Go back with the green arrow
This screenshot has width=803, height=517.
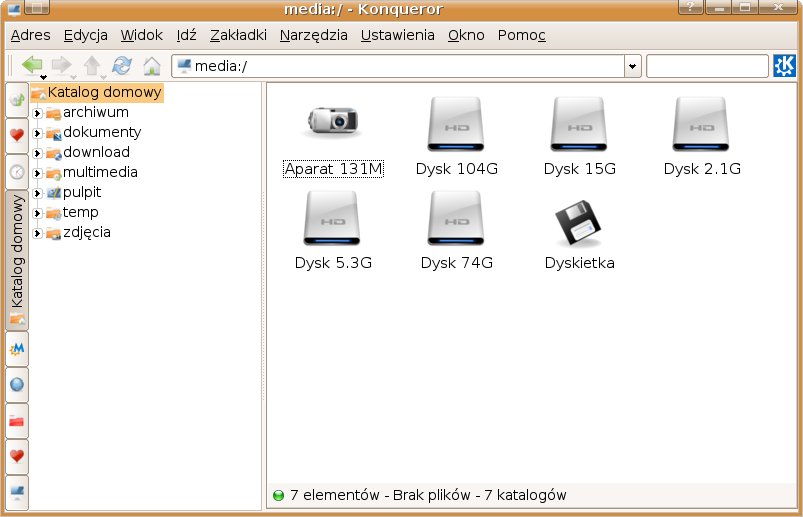coord(32,65)
